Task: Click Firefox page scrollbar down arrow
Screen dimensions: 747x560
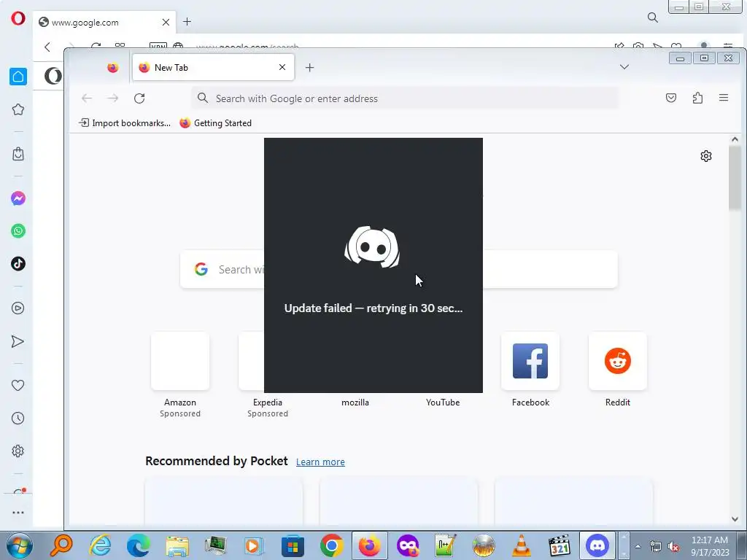Action: (x=735, y=519)
